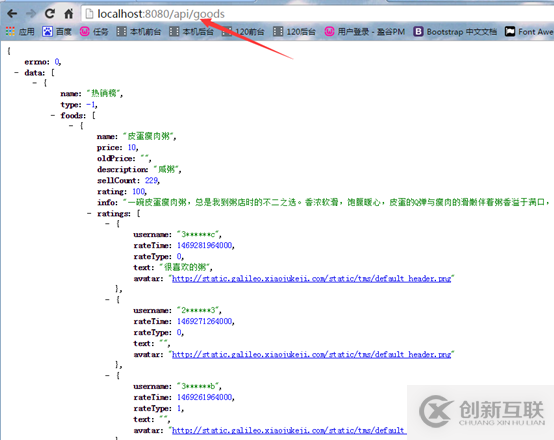554x440 pixels.
Task: Click the type: -1 line
Action: 79,105
